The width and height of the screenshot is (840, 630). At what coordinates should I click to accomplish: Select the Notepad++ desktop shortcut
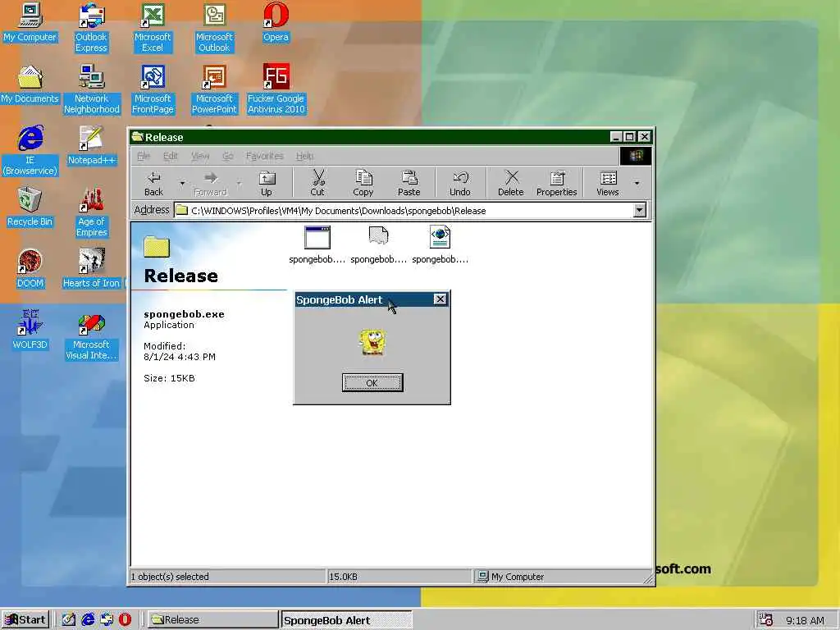click(x=91, y=146)
